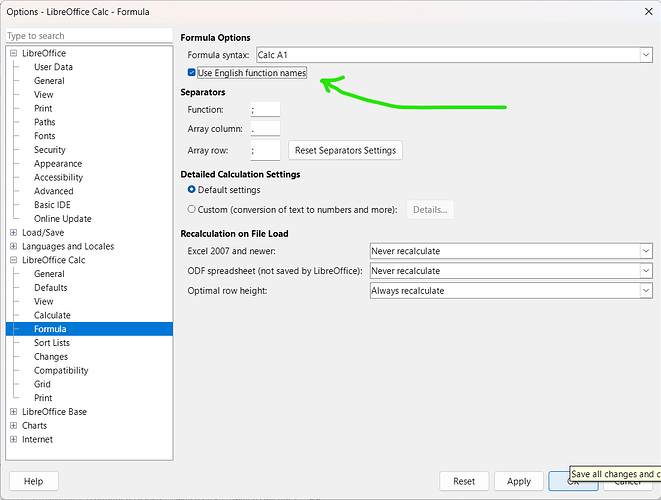
Task: Select Internet tree label
Action: (x=38, y=439)
